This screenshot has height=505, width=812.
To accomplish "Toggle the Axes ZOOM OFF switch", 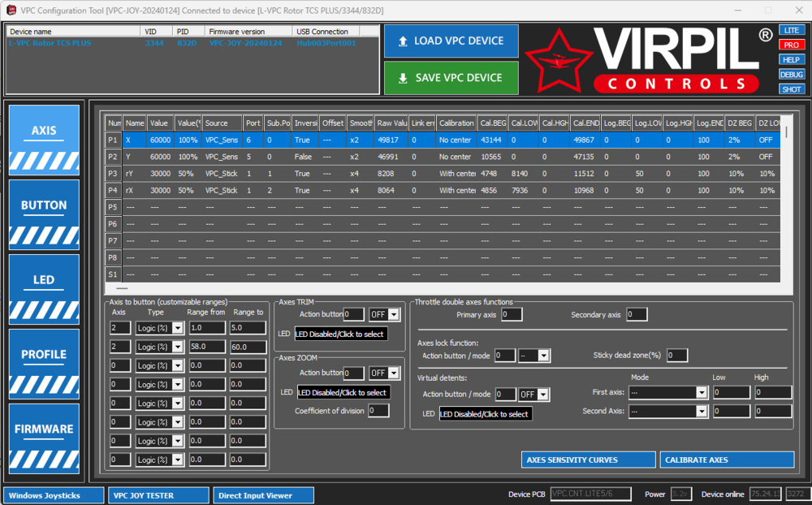I will [383, 373].
